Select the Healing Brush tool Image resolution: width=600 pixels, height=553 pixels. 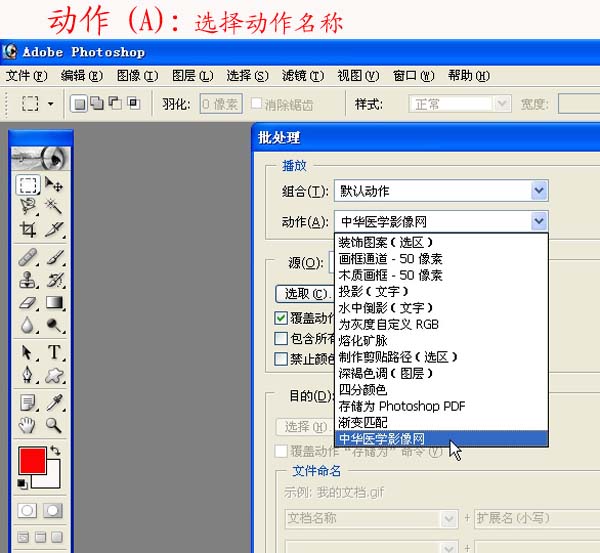point(28,257)
